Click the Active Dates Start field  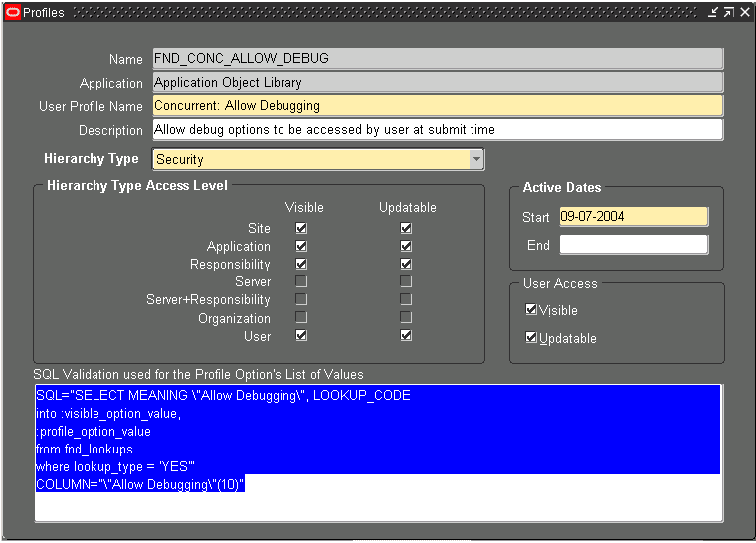[634, 216]
